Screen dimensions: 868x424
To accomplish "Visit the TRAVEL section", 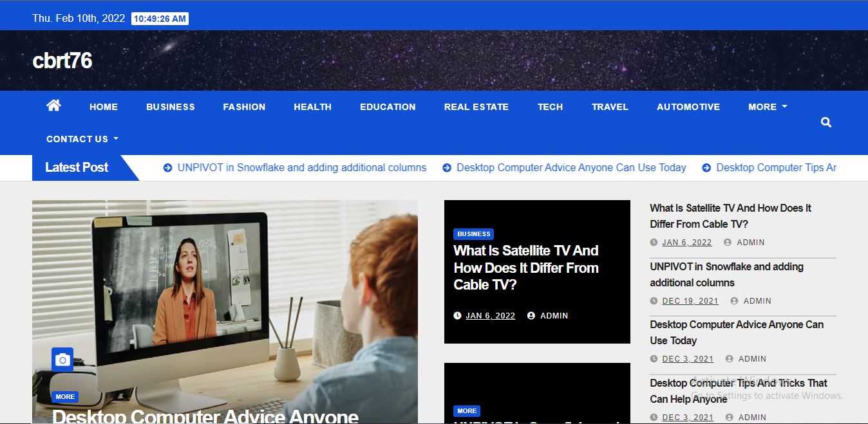I will click(610, 107).
